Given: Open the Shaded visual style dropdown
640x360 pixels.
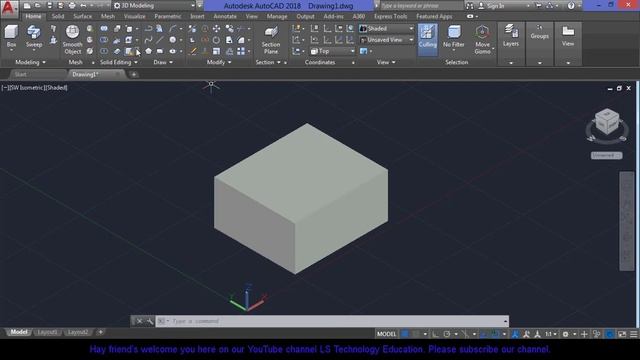Looking at the screenshot, I should (387, 29).
